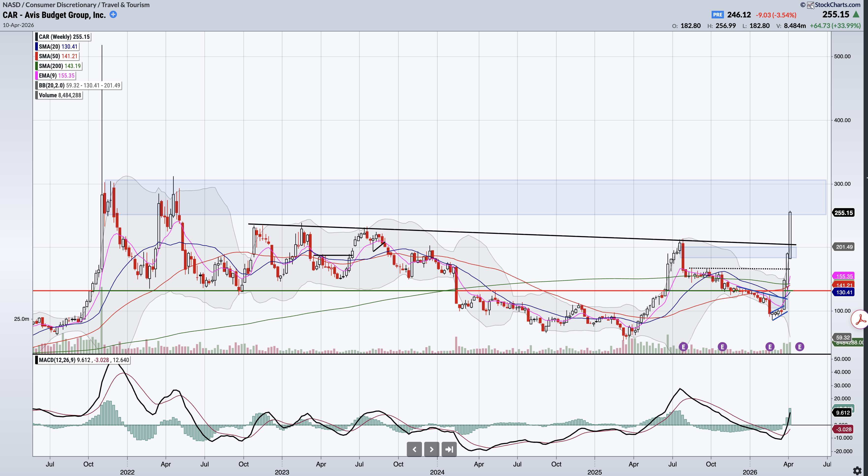Click the blue plus icon beside Avis Budget Group
Viewport: 868px width, 476px height.
click(x=113, y=14)
